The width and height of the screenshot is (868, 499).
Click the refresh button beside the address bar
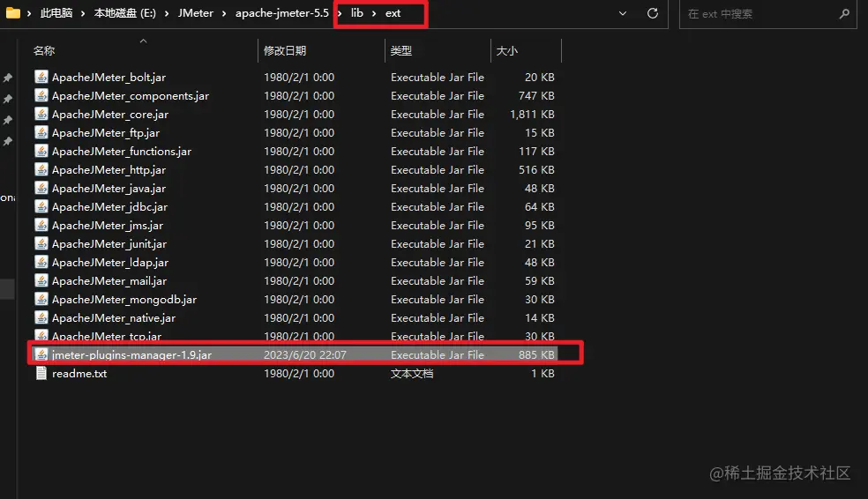[x=653, y=13]
